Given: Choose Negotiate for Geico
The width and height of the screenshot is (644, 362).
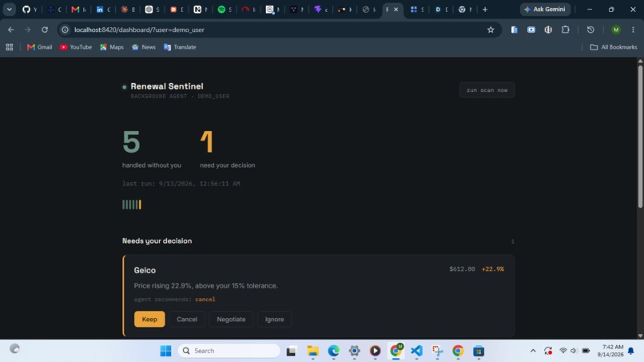Looking at the screenshot, I should [x=231, y=320].
